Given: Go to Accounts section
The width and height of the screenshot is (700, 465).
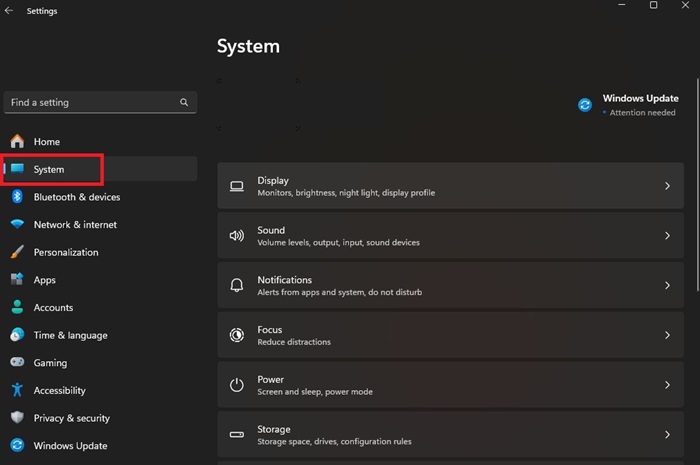Looking at the screenshot, I should click(x=100, y=307).
